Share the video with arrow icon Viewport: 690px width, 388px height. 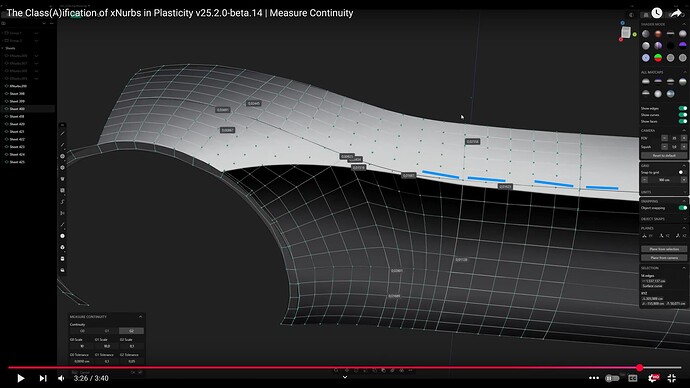pos(676,13)
